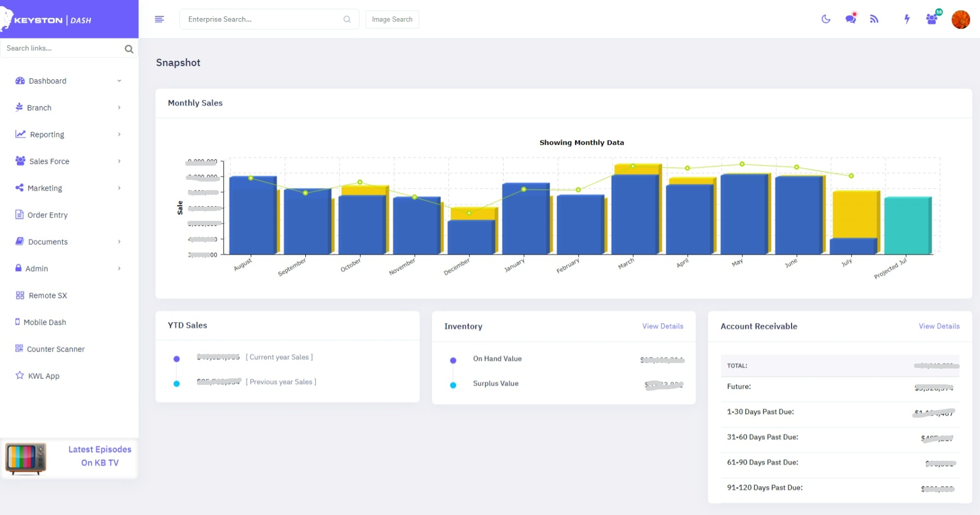
Task: Open chat messages with unread notification
Action: coord(850,19)
